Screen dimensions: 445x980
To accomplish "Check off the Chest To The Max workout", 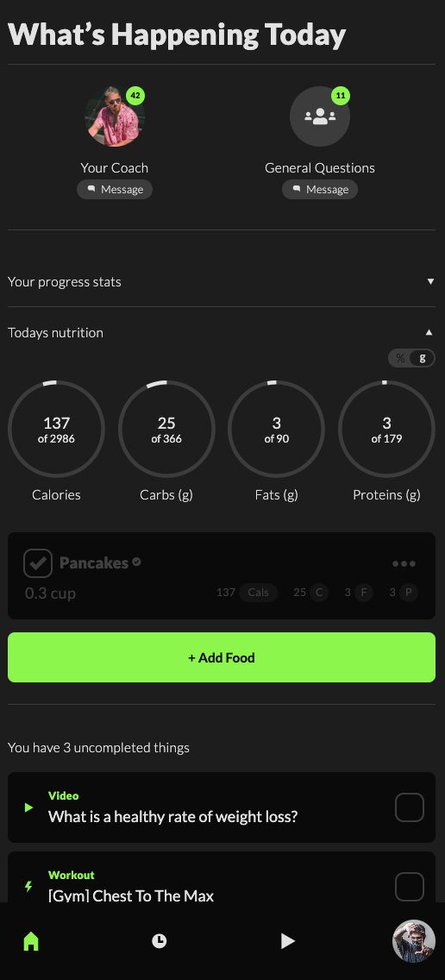I will tap(410, 886).
